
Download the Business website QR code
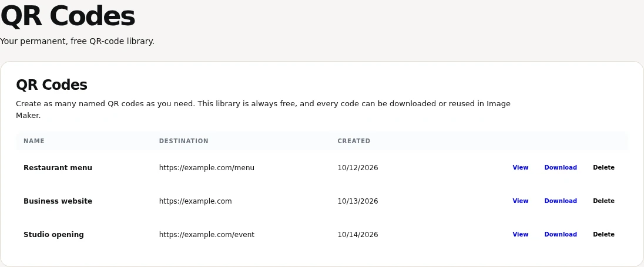coord(561,201)
